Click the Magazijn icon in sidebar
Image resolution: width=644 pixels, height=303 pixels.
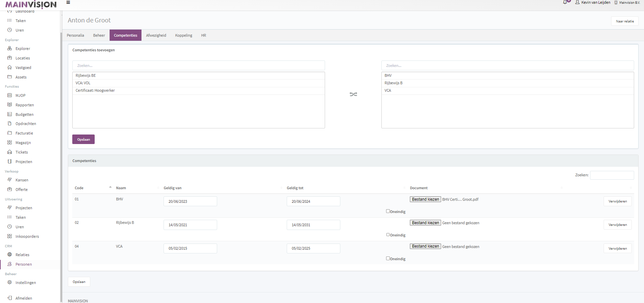pyautogui.click(x=10, y=143)
